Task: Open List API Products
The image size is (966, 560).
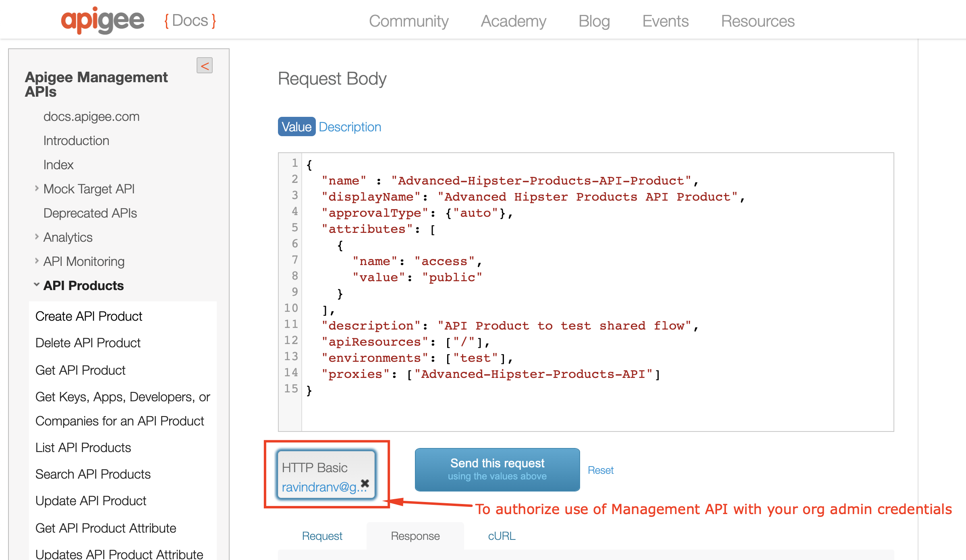Action: tap(83, 448)
